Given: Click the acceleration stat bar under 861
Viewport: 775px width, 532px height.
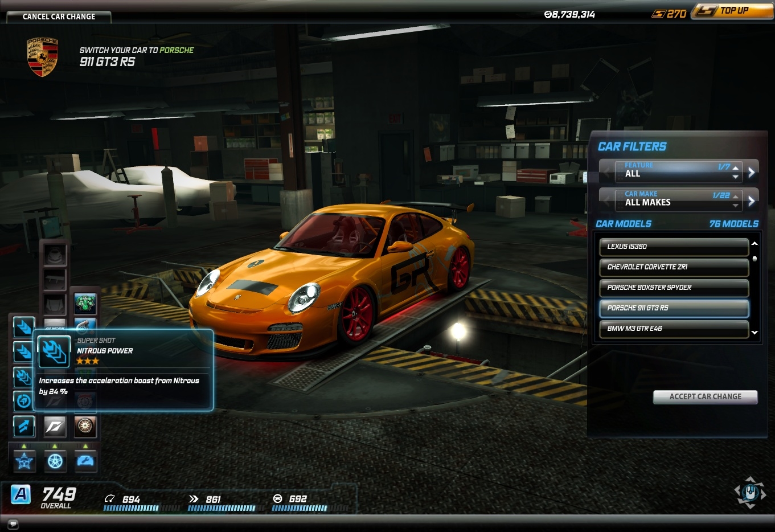Looking at the screenshot, I should click(x=225, y=508).
